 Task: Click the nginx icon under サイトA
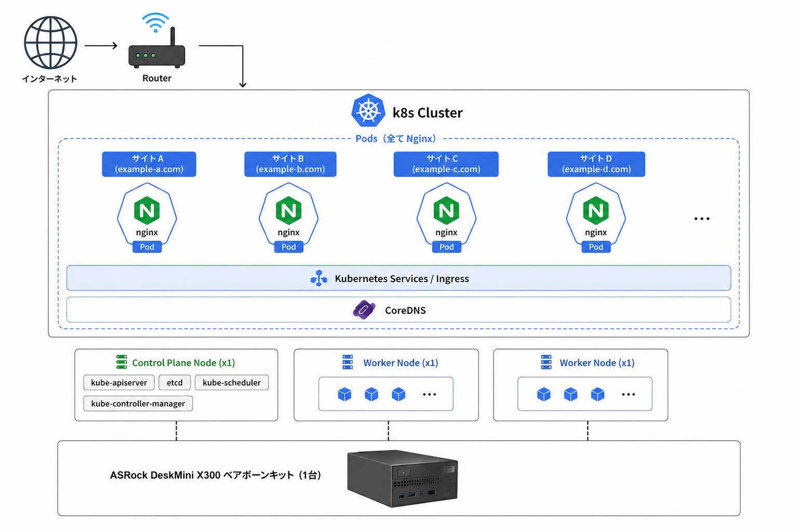tap(147, 211)
